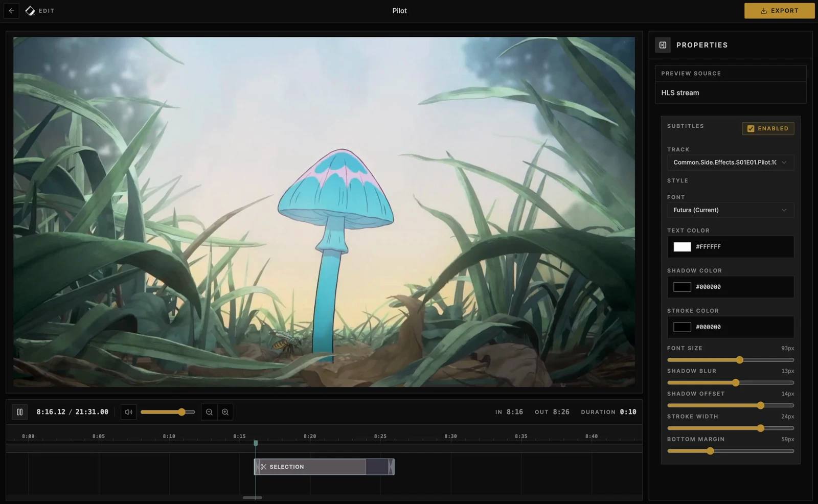Viewport: 818px width, 504px height.
Task: Click the volume slider handle
Action: click(181, 412)
